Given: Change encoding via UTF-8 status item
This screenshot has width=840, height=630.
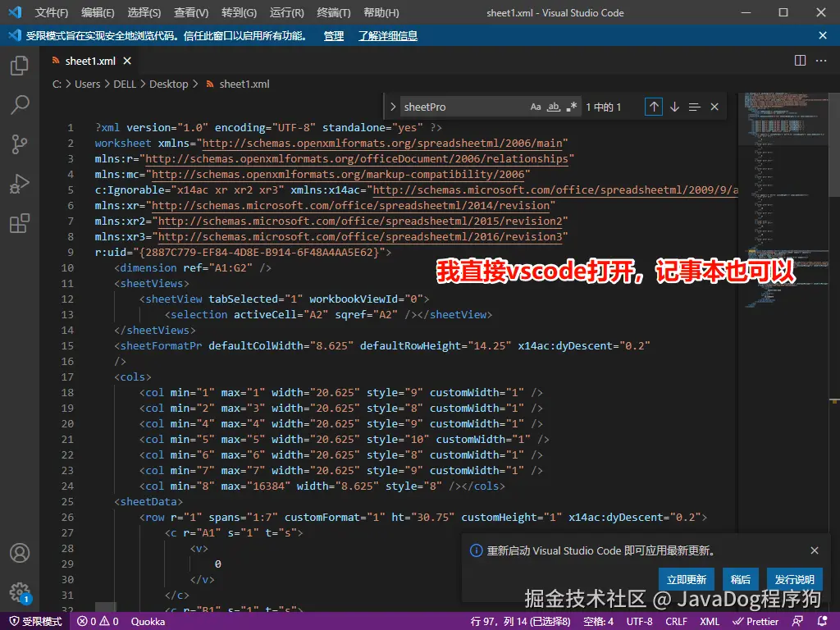Looking at the screenshot, I should coord(640,622).
